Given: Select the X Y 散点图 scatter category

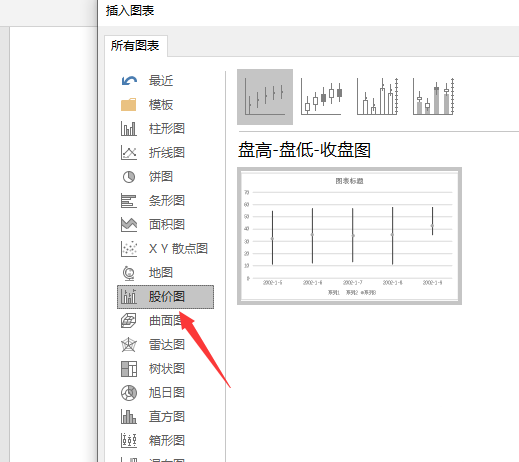Looking at the screenshot, I should tap(165, 249).
